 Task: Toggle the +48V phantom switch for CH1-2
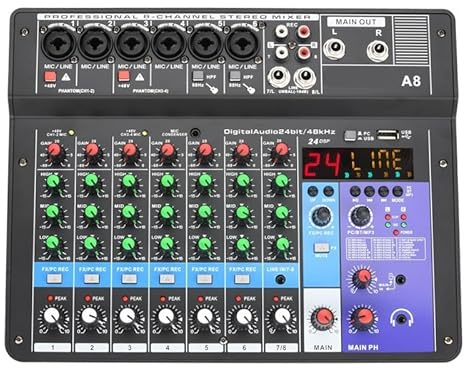[50, 77]
